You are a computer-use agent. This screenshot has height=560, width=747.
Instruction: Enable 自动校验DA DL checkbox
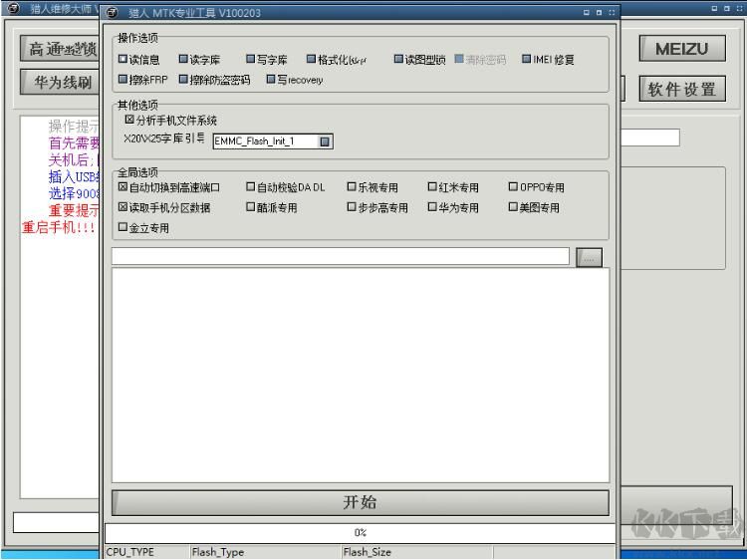pos(251,186)
